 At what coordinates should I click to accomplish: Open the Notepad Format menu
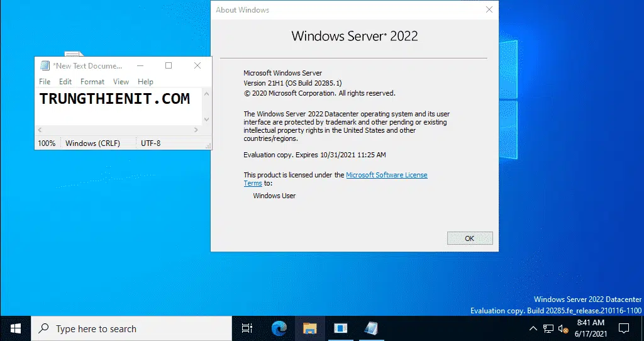pos(92,82)
